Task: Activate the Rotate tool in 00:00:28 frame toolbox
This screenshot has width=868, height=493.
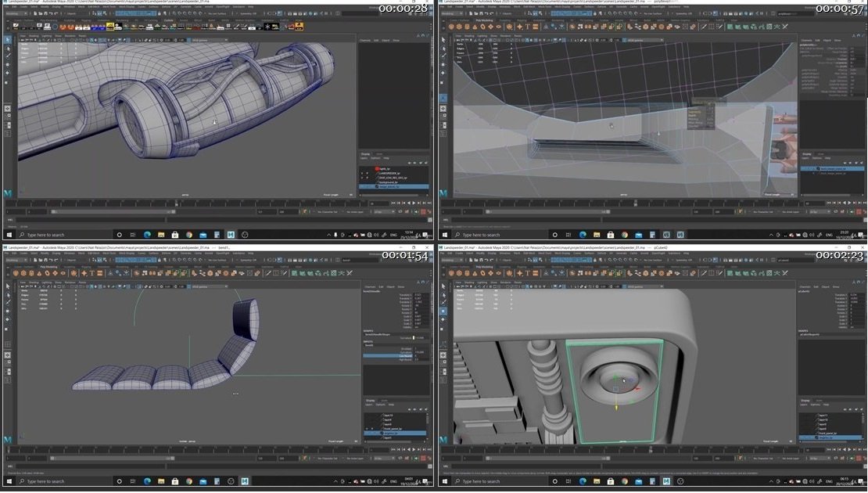Action: point(7,73)
